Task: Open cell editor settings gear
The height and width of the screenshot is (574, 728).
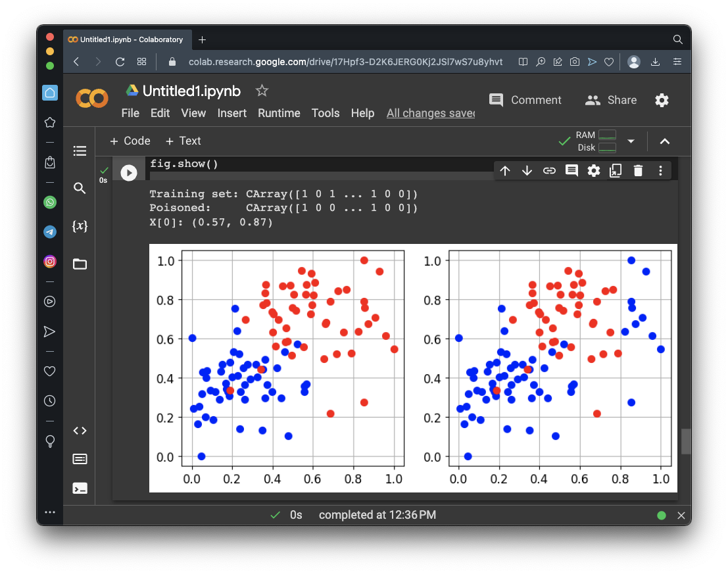Action: click(x=593, y=171)
